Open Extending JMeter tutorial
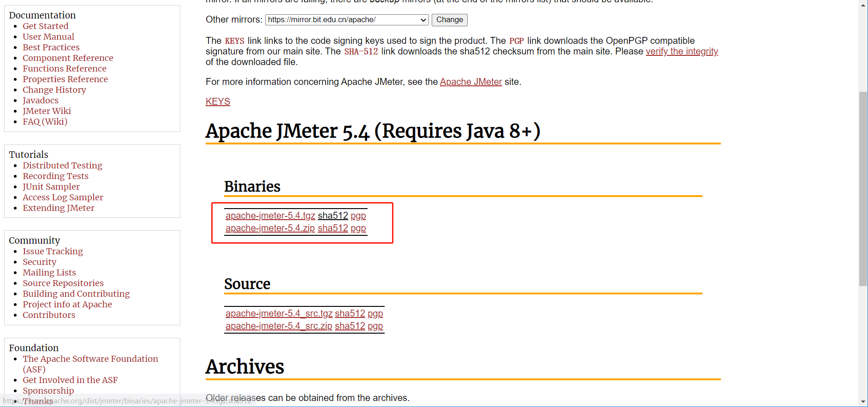Image resolution: width=868 pixels, height=407 pixels. pyautogui.click(x=59, y=208)
